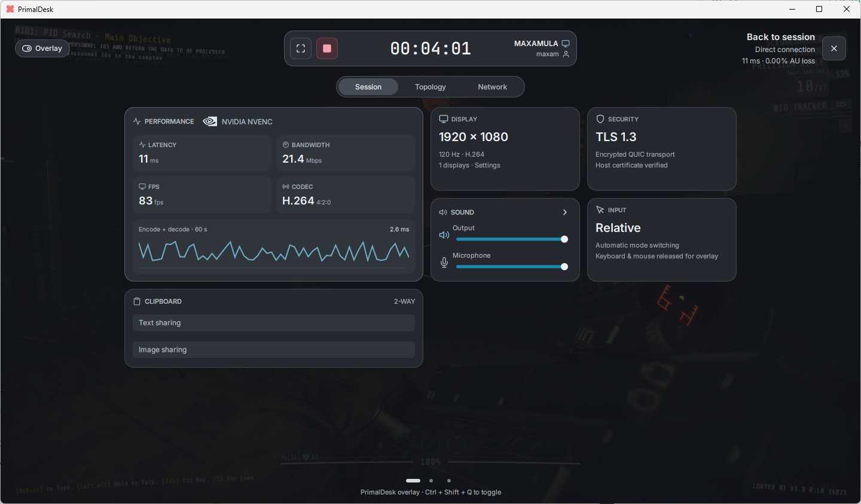Viewport: 861px width, 504px height.
Task: Open display Settings link
Action: point(487,166)
